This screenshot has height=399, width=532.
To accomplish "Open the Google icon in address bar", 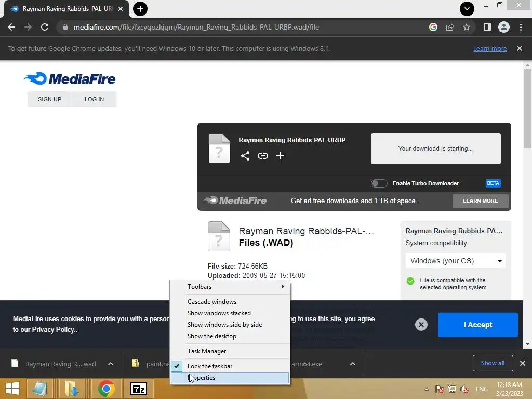I will (x=433, y=27).
